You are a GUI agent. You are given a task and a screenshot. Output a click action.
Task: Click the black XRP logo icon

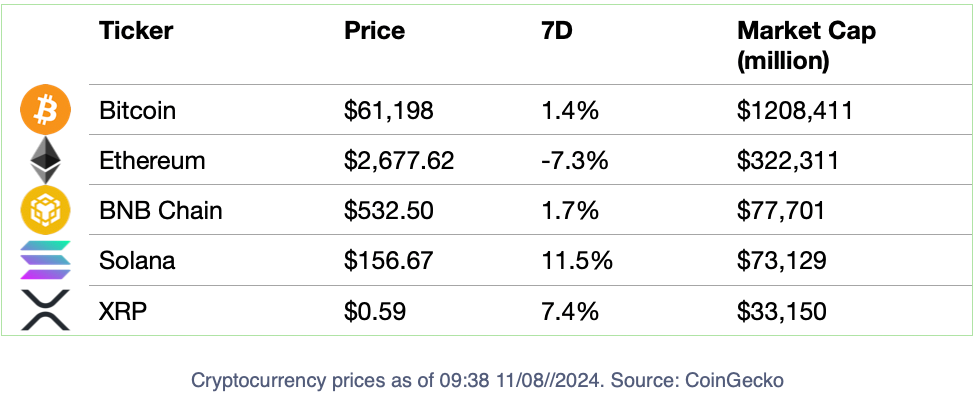pyautogui.click(x=46, y=310)
